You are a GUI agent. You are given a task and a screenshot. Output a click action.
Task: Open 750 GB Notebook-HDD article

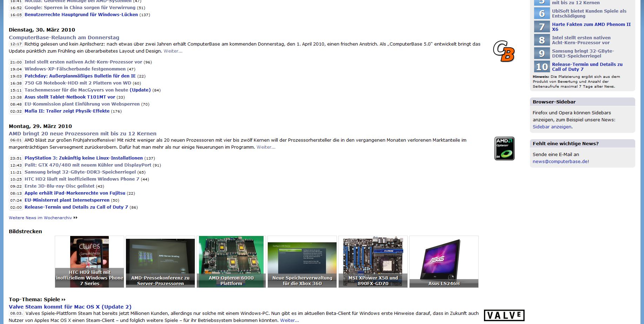[78, 83]
